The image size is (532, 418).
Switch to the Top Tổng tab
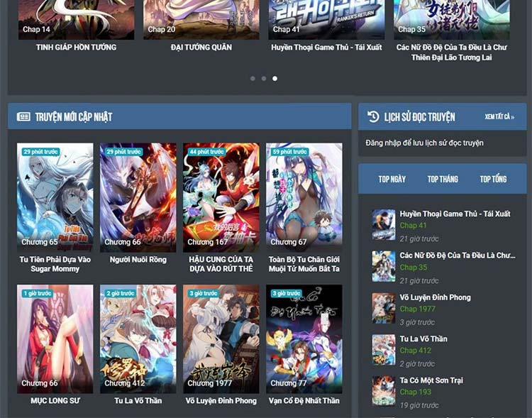point(493,179)
